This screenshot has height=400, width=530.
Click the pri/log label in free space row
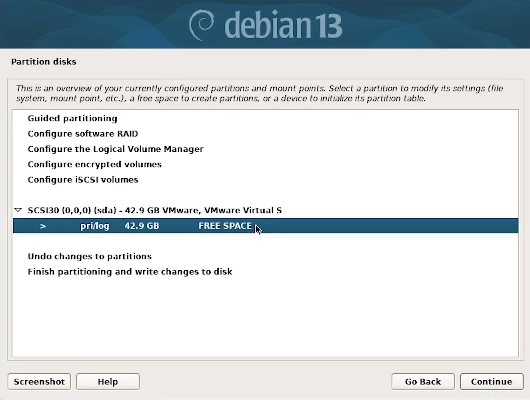pyautogui.click(x=95, y=226)
